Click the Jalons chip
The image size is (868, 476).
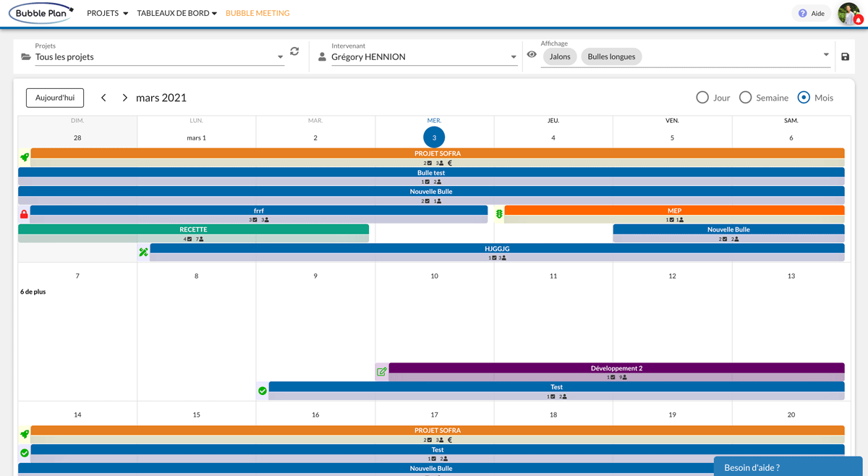pos(560,56)
